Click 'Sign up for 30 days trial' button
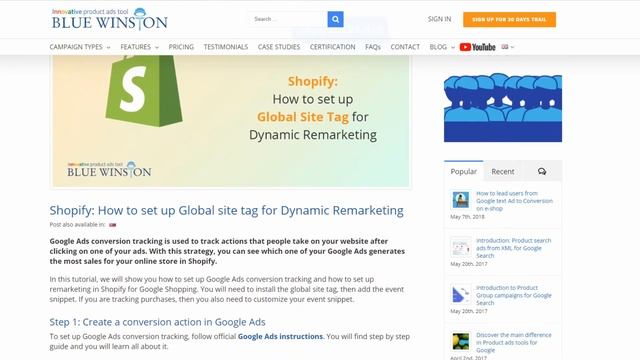This screenshot has width=640, height=360. point(509,20)
